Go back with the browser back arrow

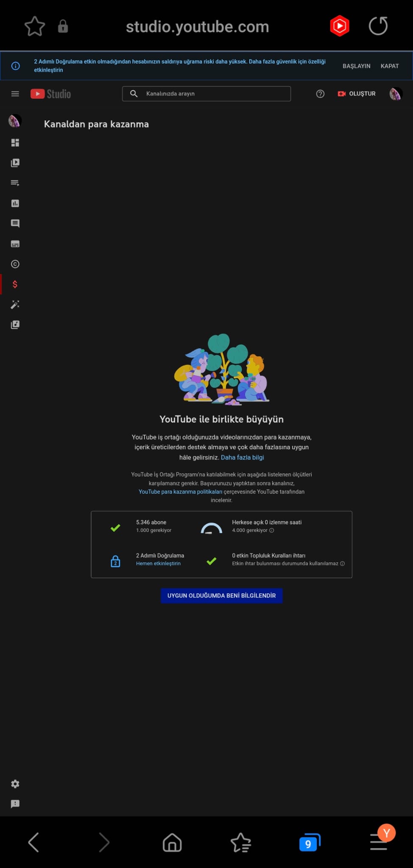33,842
